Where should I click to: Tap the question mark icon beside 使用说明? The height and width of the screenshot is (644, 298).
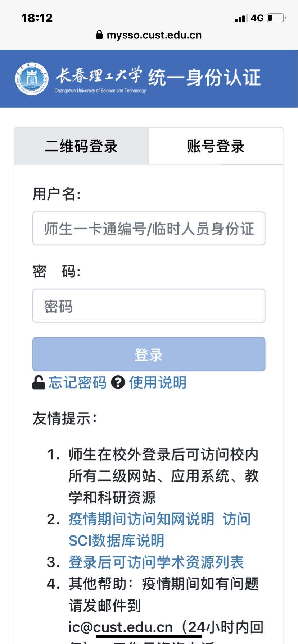(118, 382)
